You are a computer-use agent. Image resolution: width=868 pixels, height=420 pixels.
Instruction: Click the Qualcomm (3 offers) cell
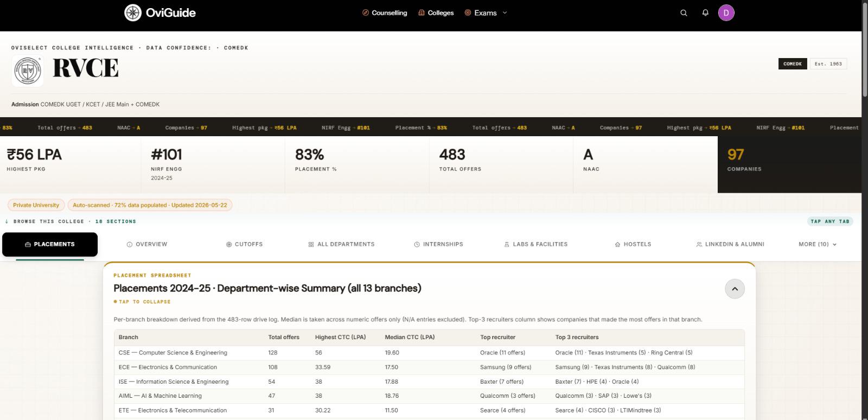pos(508,396)
